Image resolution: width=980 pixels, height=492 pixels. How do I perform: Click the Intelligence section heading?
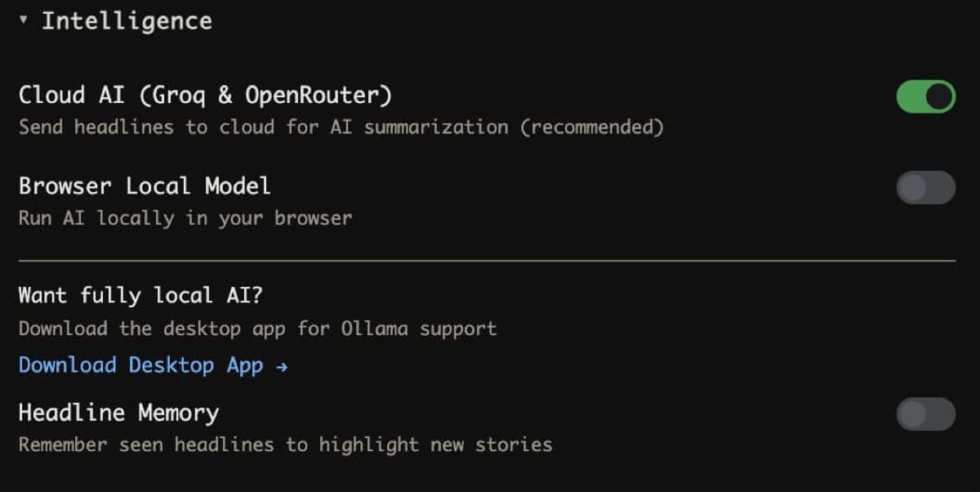[x=127, y=21]
